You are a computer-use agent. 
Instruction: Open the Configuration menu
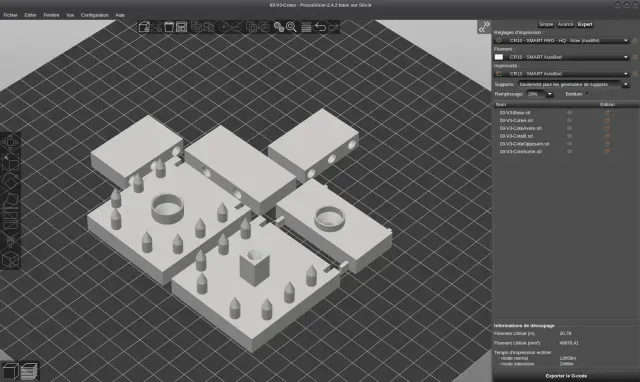[95, 15]
